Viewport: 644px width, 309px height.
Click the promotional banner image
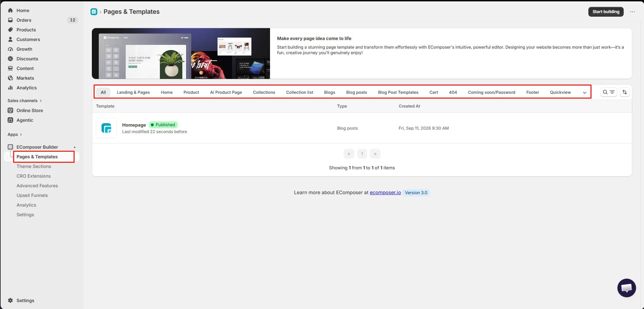181,53
